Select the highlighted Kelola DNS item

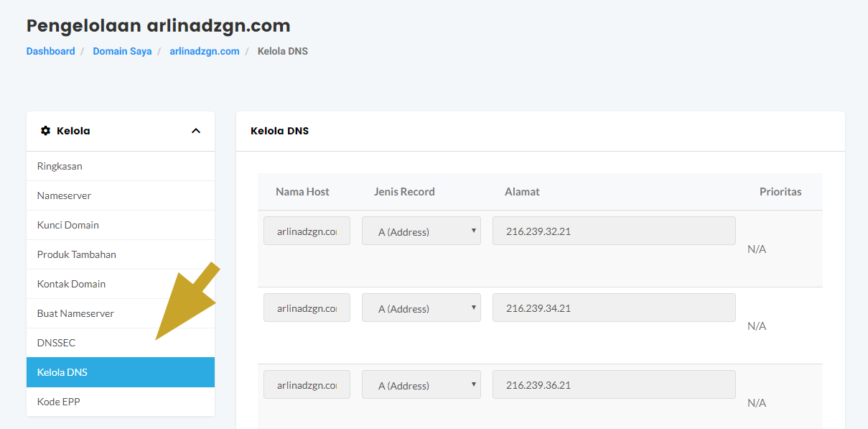point(121,372)
